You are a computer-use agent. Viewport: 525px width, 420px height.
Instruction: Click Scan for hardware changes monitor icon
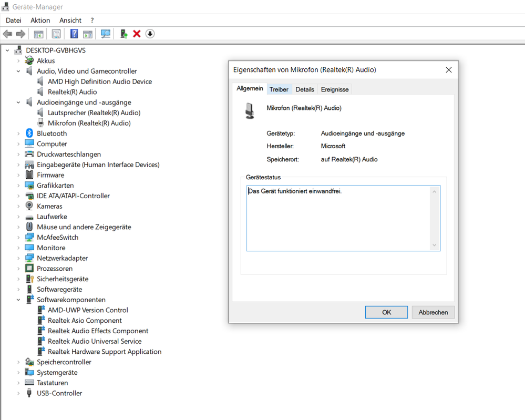pyautogui.click(x=106, y=34)
